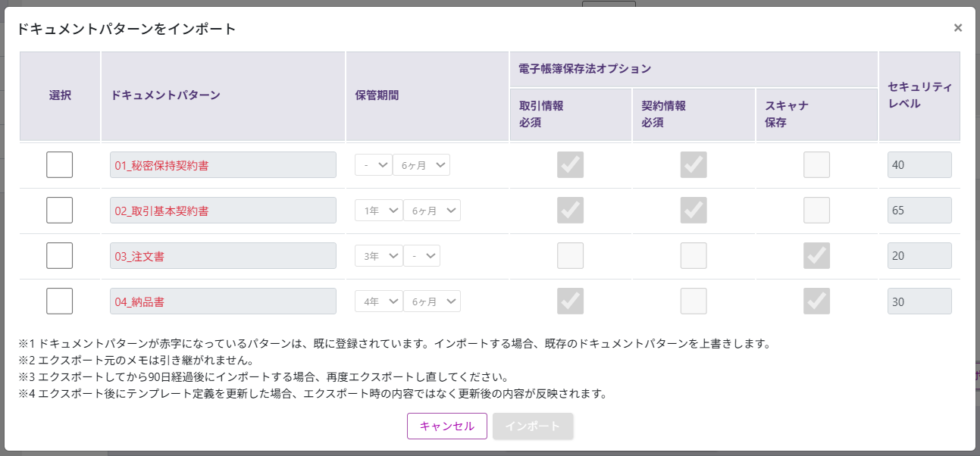Click the security level field showing 20

(x=919, y=256)
